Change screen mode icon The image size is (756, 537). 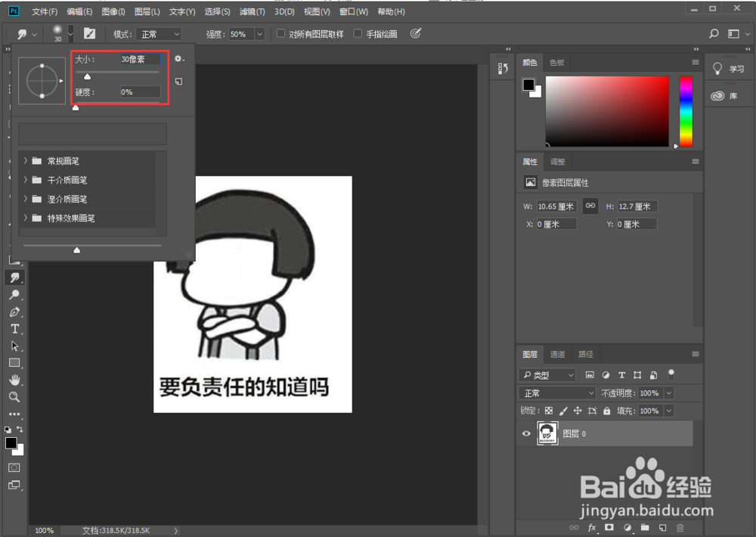[14, 485]
